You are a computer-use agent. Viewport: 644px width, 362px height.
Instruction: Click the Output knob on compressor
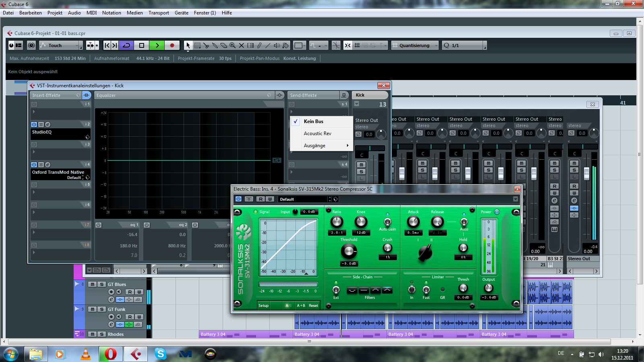tap(488, 288)
